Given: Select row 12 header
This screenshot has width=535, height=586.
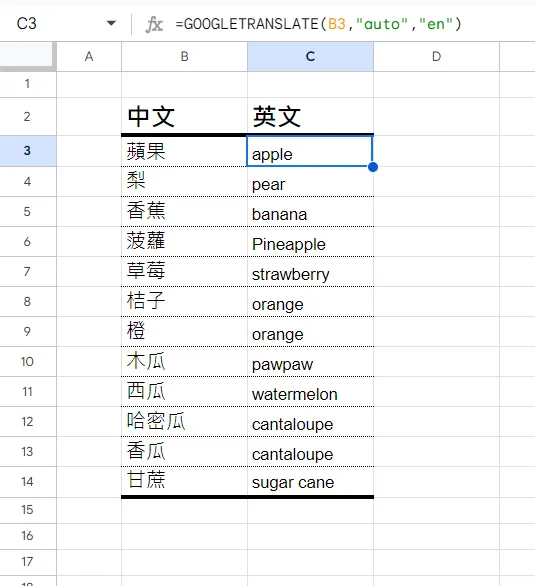Looking at the screenshot, I should (28, 422).
